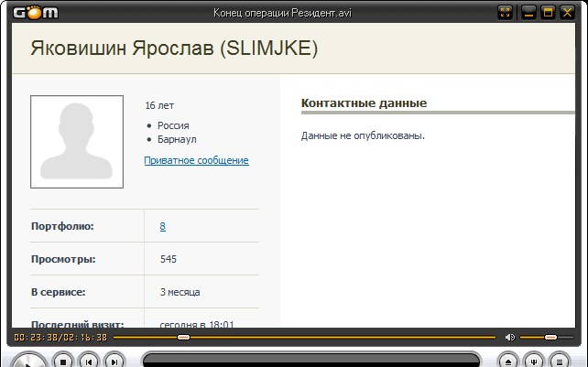Screen dimensions: 588x367
Task: Open the 'Приватное сообщение' link
Action: click(196, 160)
